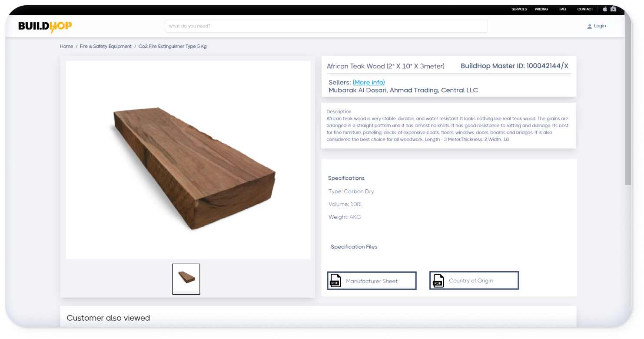Open the app store icon top right
Screen dimensions: 644x339
coord(614,9)
